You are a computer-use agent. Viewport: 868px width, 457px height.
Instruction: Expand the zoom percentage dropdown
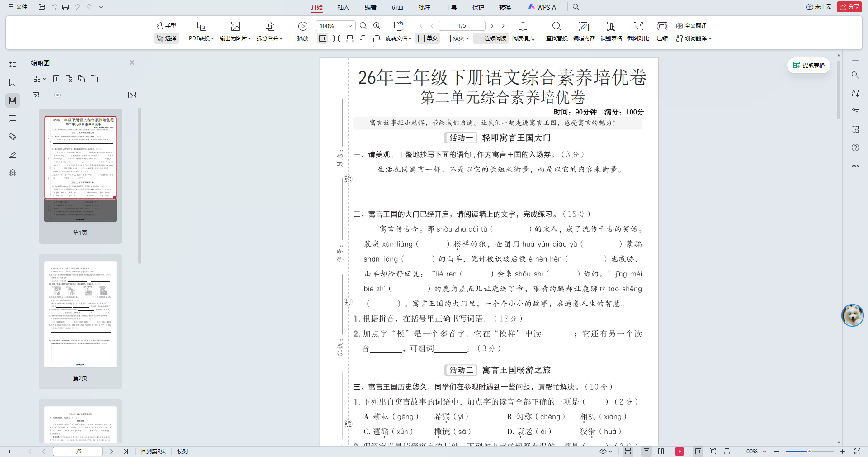350,26
